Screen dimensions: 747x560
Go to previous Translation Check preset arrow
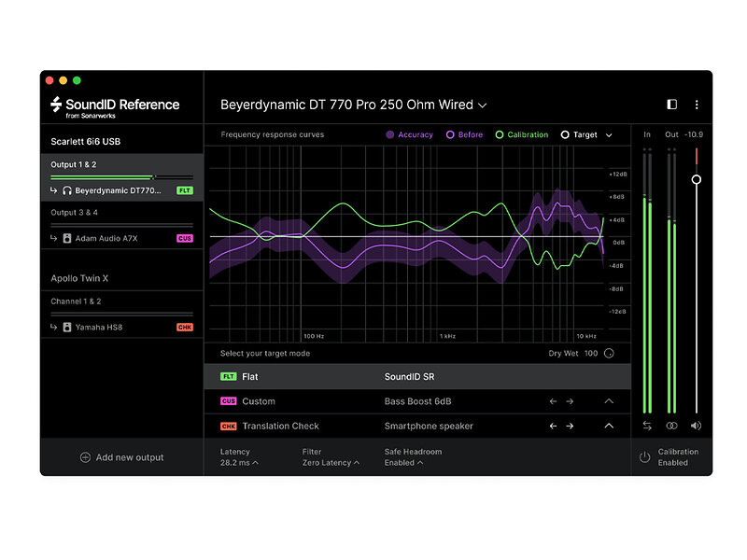point(553,426)
